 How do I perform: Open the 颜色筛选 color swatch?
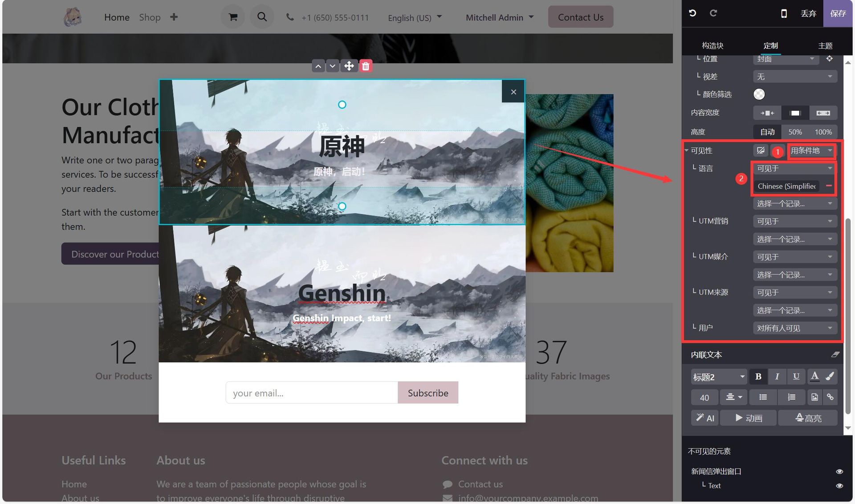(759, 94)
